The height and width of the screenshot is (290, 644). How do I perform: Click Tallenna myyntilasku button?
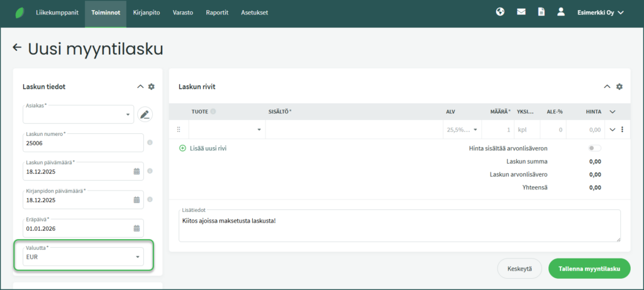(589, 269)
